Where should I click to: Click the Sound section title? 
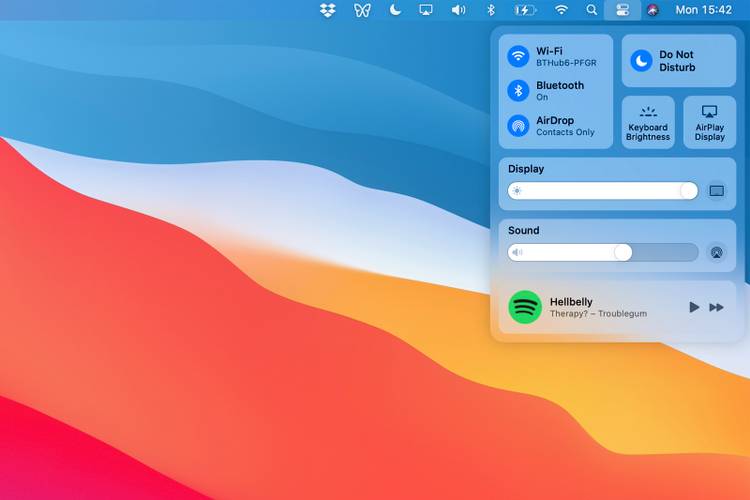523,231
